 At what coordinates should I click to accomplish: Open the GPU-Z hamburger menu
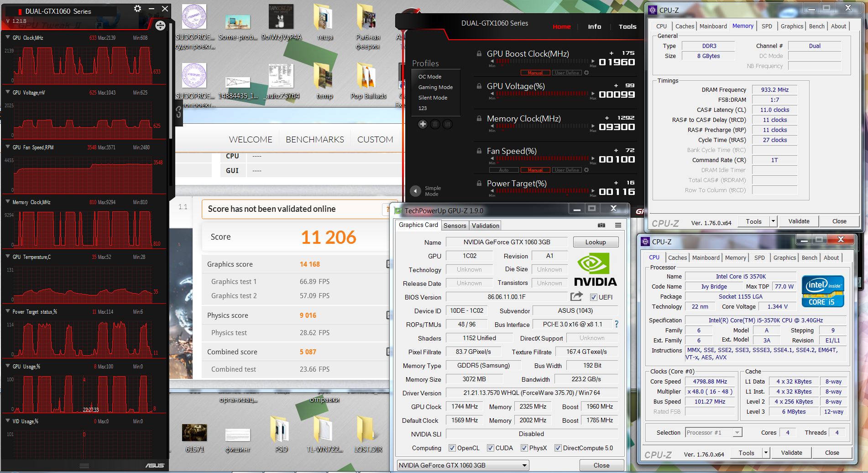pyautogui.click(x=618, y=225)
